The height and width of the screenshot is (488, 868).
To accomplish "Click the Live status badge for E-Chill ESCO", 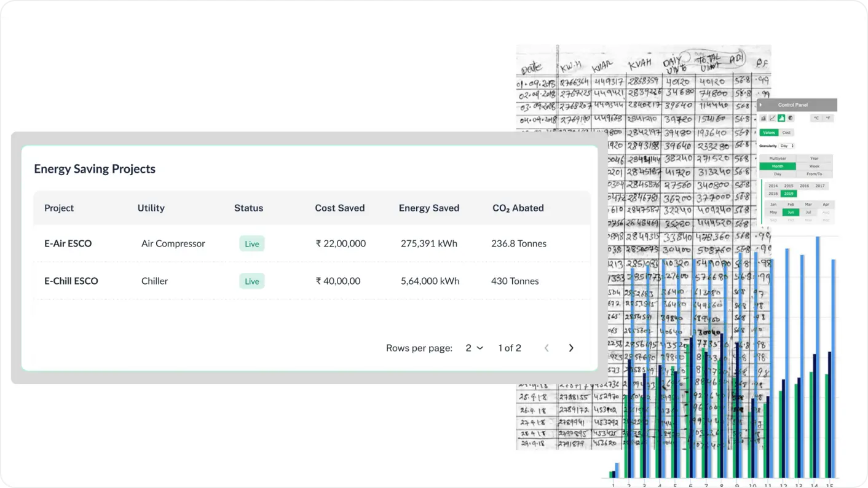I will [252, 281].
